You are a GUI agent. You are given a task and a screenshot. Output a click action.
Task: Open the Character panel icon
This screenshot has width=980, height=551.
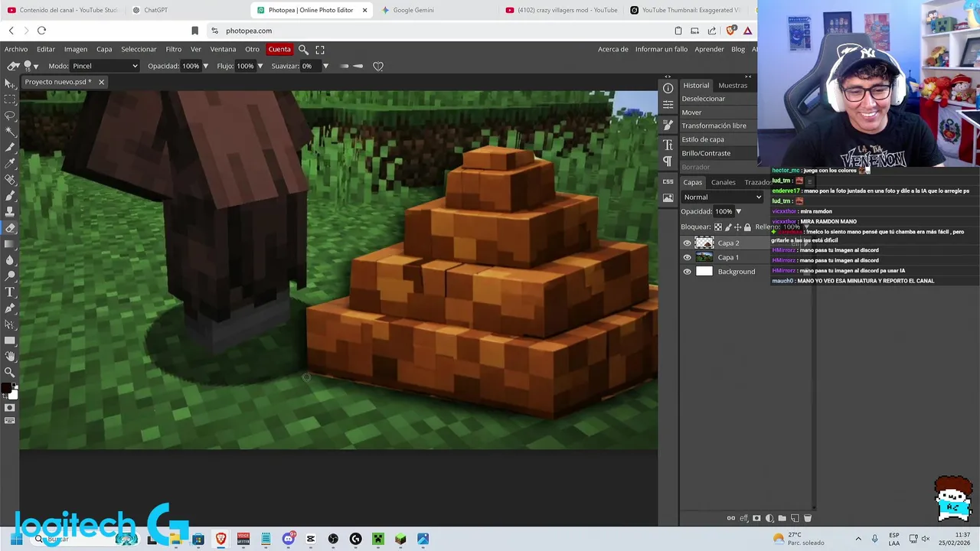tap(668, 145)
